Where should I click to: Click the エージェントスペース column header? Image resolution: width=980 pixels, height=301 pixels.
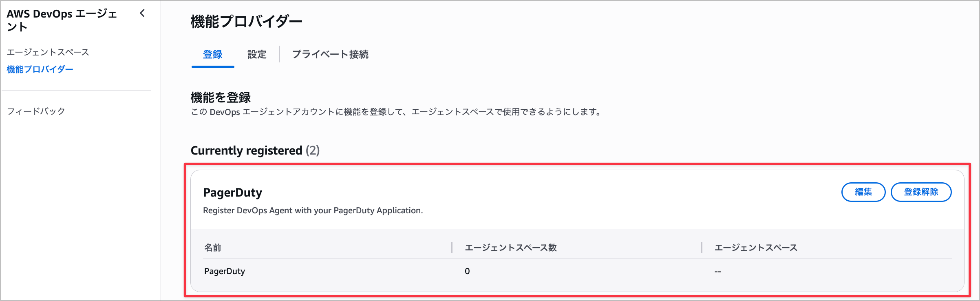coord(756,248)
